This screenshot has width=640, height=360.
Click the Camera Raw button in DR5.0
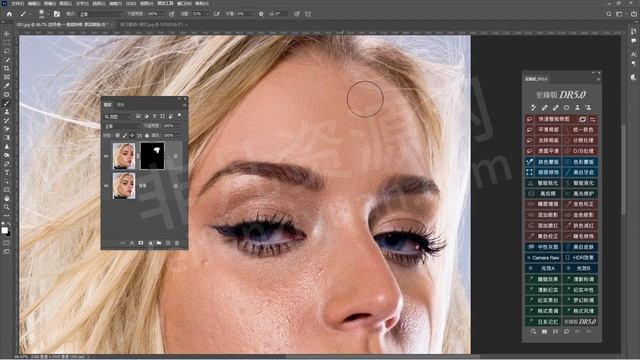(543, 258)
